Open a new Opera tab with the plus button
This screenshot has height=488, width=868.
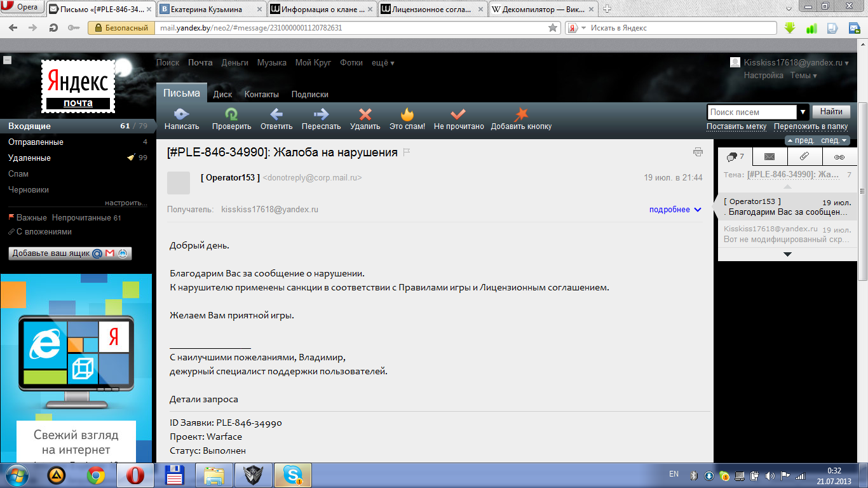pyautogui.click(x=607, y=8)
